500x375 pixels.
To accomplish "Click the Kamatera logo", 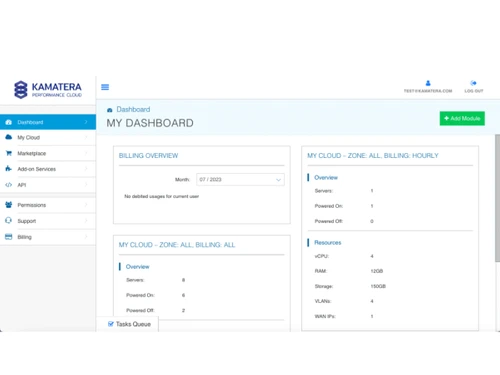I will coord(48,89).
